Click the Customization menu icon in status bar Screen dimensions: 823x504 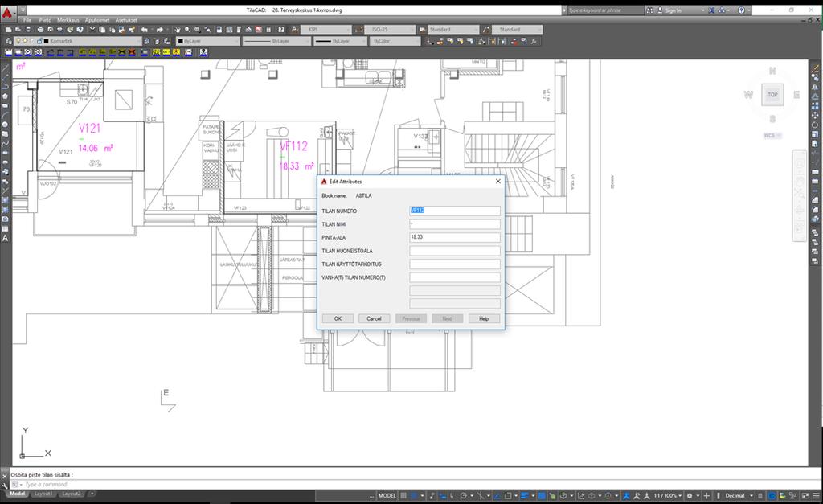coord(816,496)
